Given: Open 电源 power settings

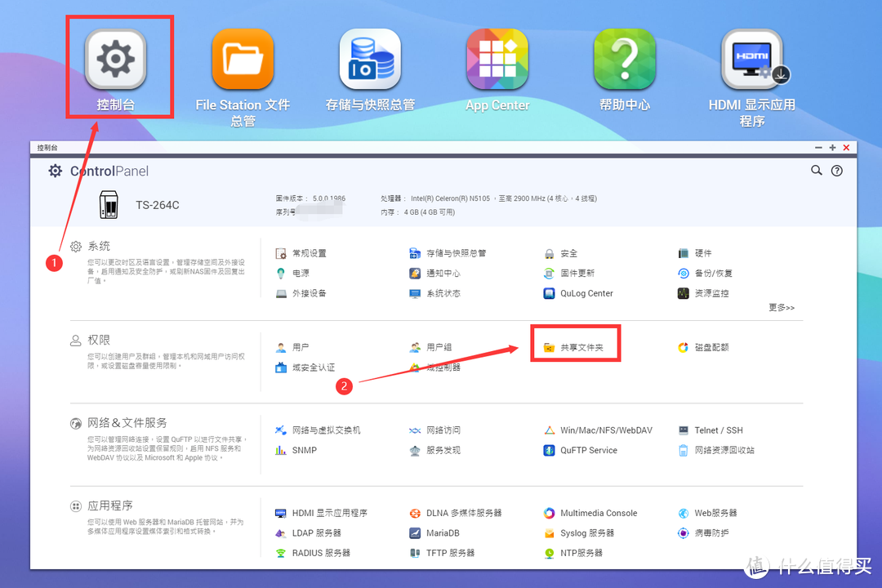Looking at the screenshot, I should click(x=292, y=274).
